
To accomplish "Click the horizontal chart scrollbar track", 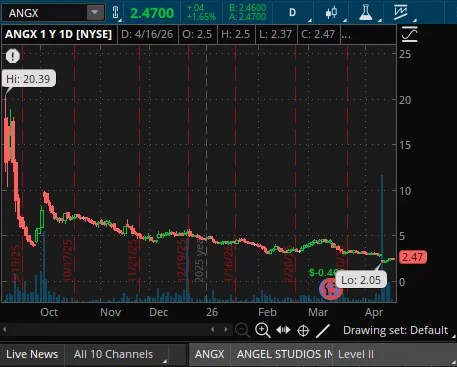I will [x=108, y=330].
